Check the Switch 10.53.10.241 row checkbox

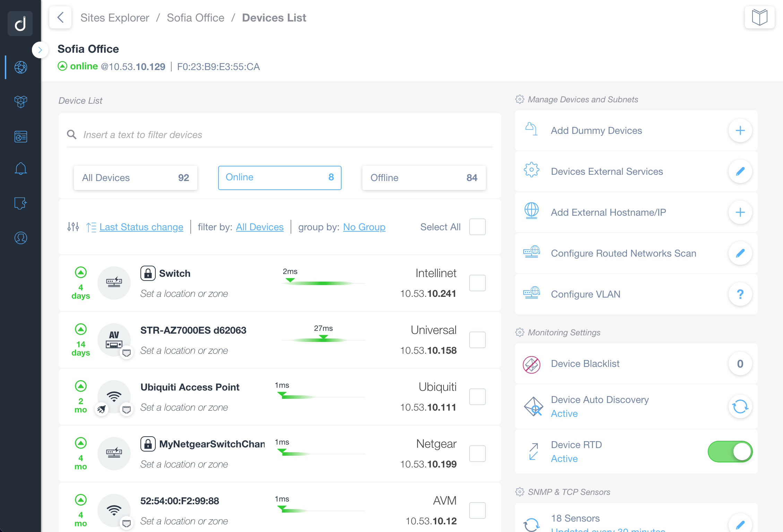point(477,283)
